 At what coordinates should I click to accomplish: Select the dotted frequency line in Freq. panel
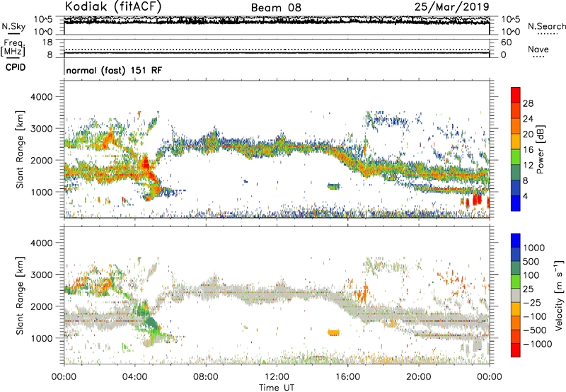tap(277, 50)
